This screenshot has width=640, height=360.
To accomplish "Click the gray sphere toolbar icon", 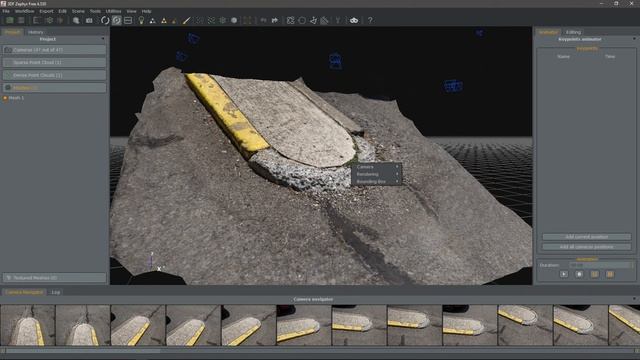I will [x=234, y=20].
